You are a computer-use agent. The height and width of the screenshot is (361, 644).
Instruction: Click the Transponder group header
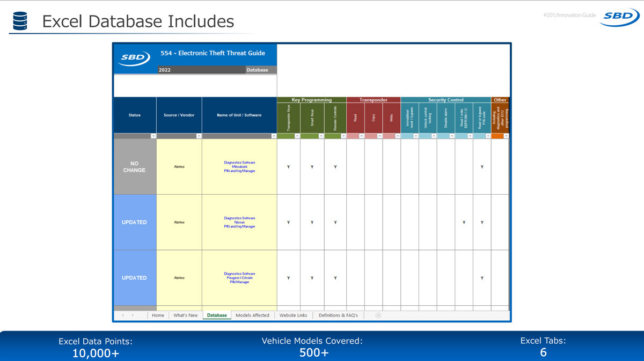[374, 100]
